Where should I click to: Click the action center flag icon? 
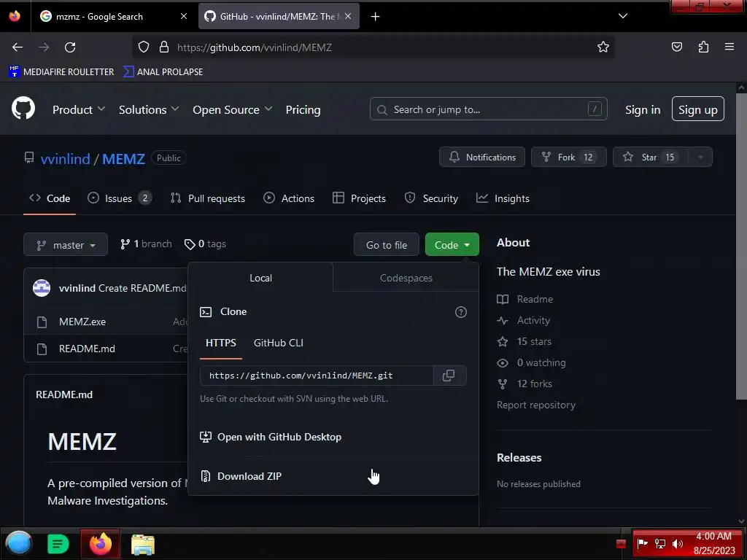click(642, 543)
